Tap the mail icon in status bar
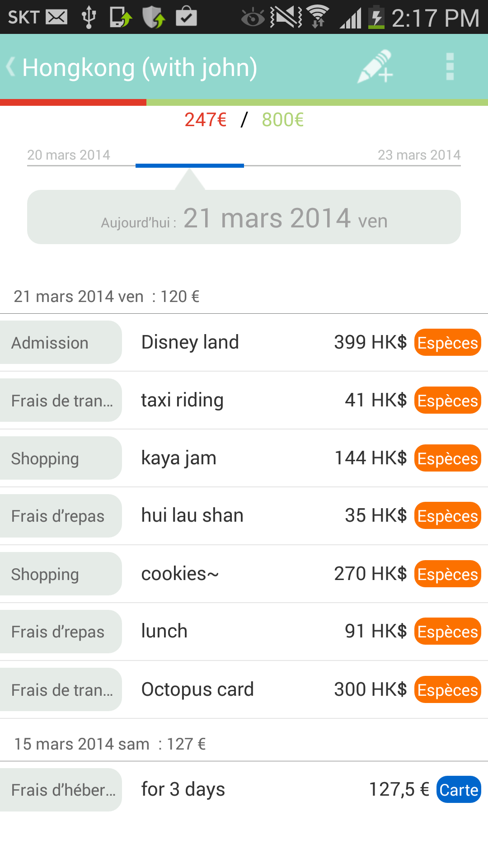488x868 pixels. (x=57, y=17)
